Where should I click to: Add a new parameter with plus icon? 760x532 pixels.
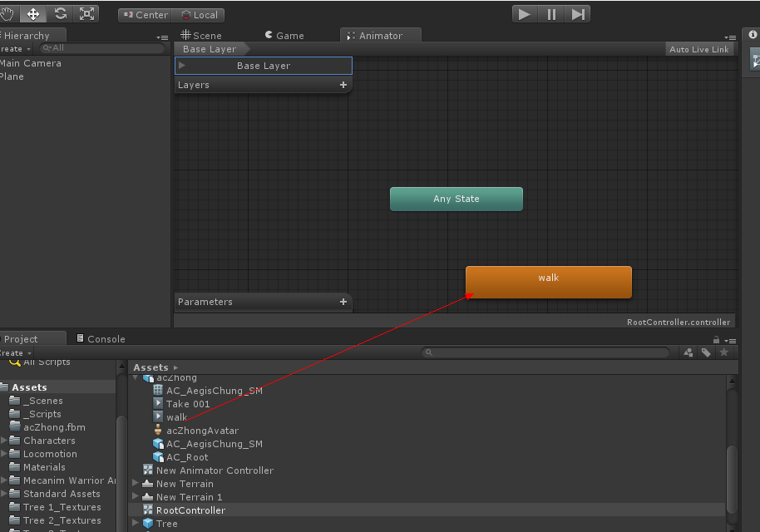[343, 302]
